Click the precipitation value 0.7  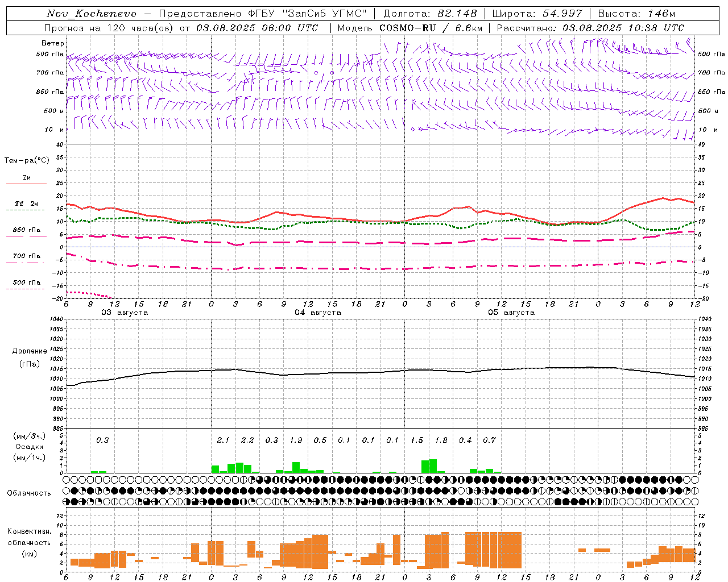coord(489,440)
